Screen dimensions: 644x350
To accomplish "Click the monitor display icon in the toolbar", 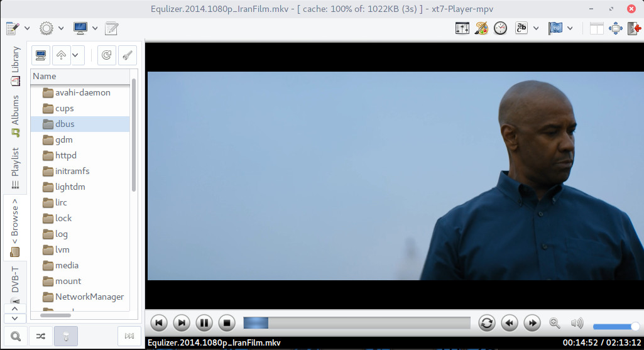I will tap(80, 28).
